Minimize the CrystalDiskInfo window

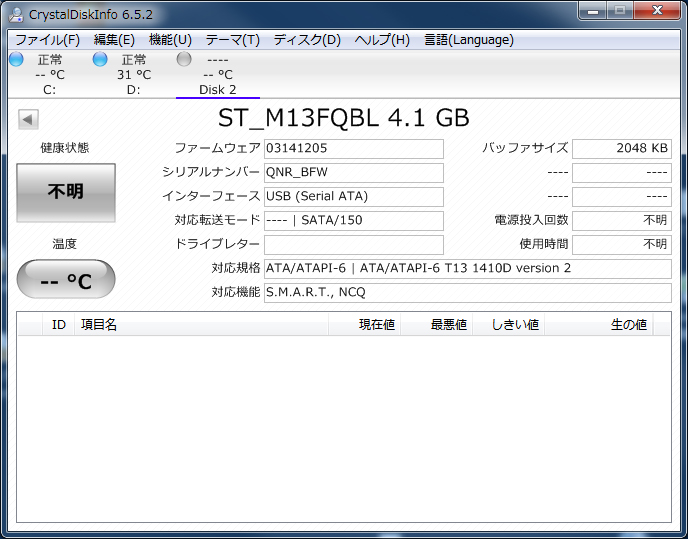[x=593, y=11]
